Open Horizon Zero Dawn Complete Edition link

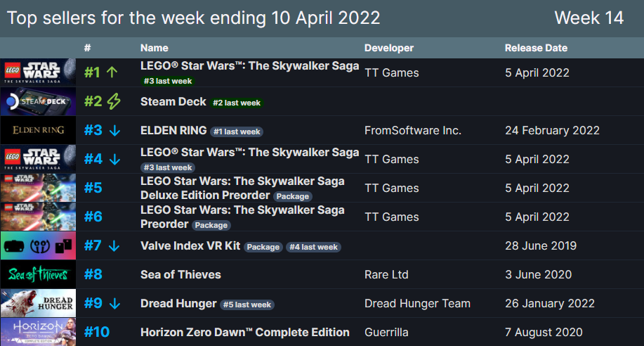point(245,332)
